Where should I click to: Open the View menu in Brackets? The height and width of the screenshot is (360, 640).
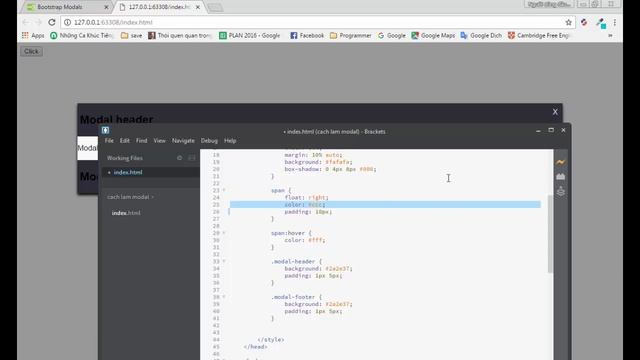pos(159,140)
